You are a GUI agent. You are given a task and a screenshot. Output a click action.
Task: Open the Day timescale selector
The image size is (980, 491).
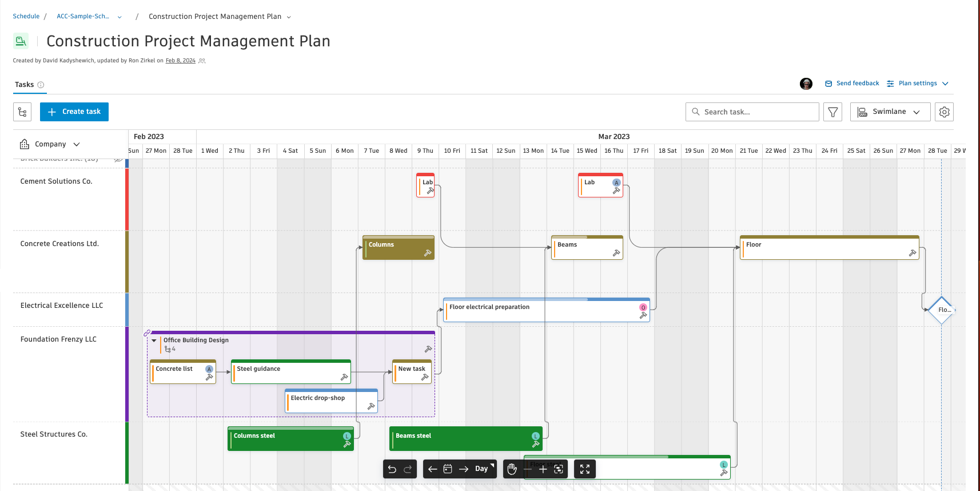(x=483, y=469)
